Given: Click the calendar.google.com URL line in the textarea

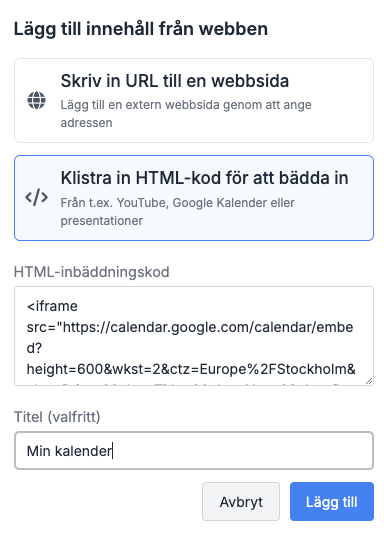Looking at the screenshot, I should click(190, 327).
